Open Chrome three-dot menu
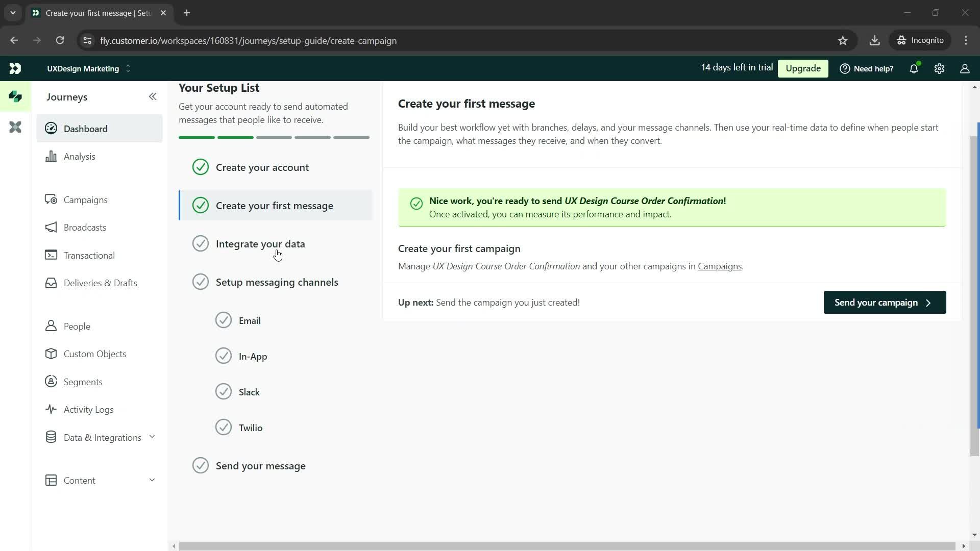Viewport: 980px width, 551px height. click(966, 40)
